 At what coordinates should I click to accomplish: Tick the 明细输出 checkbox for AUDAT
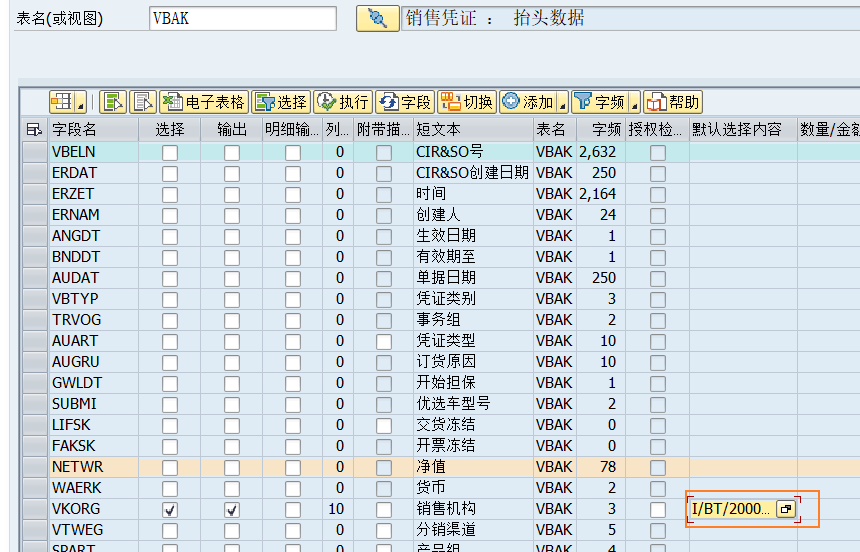293,278
